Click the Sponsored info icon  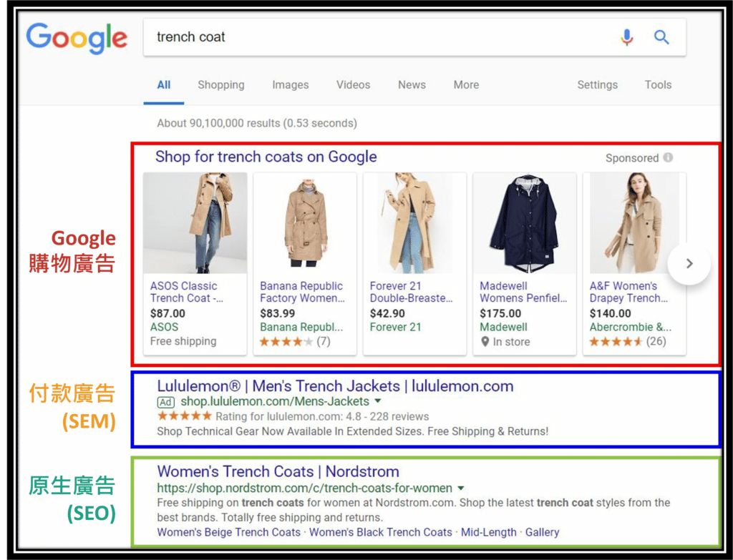(x=668, y=157)
